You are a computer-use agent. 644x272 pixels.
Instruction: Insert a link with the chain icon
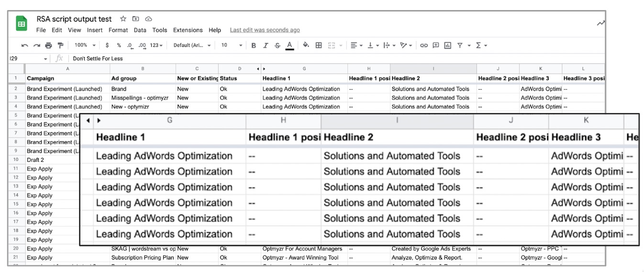(424, 45)
